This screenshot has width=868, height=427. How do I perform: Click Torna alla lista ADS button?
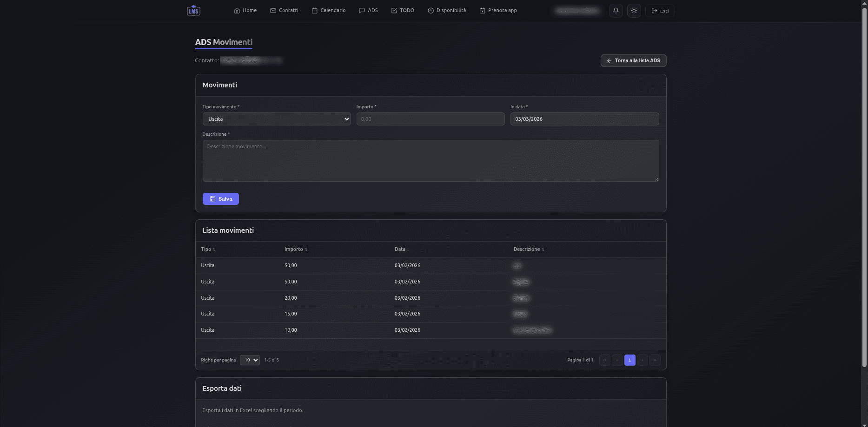633,61
